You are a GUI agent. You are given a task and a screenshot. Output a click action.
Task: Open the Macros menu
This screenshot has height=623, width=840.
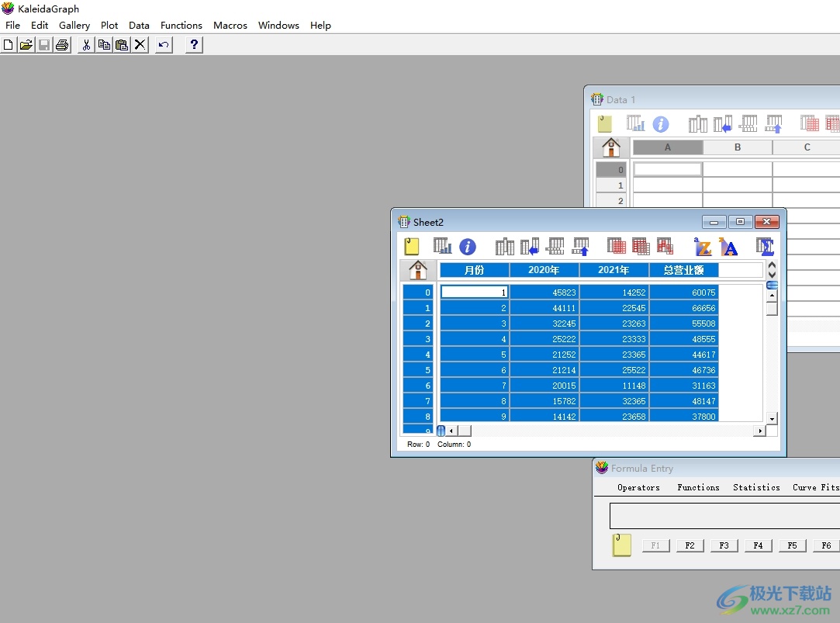[230, 25]
